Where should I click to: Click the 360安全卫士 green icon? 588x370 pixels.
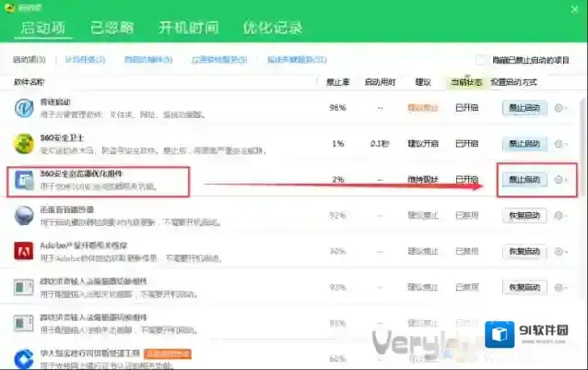(24, 143)
